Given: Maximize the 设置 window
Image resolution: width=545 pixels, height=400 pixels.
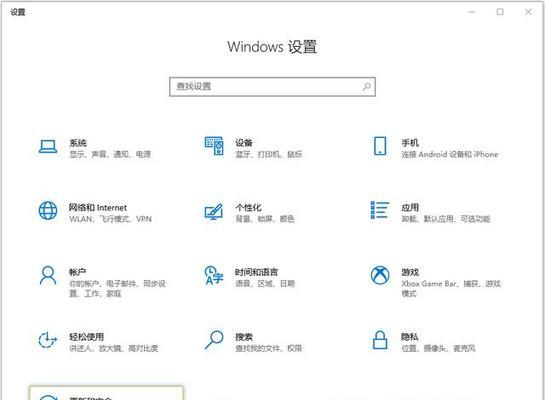Looking at the screenshot, I should [x=500, y=12].
